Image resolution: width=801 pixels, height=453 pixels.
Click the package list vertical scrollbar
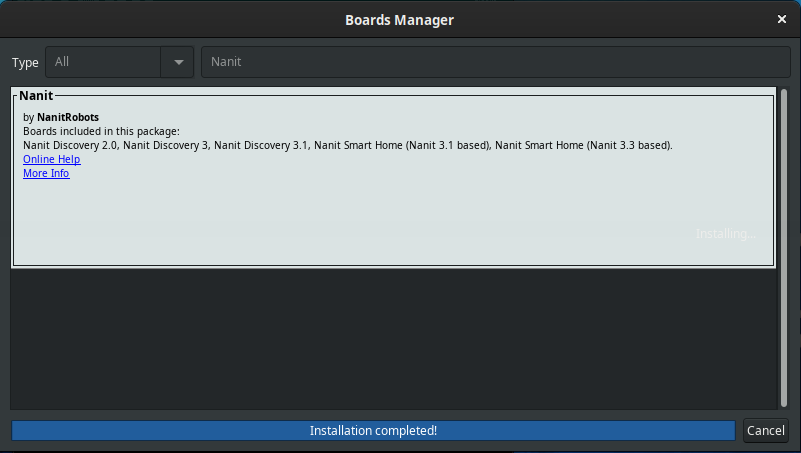pos(784,248)
